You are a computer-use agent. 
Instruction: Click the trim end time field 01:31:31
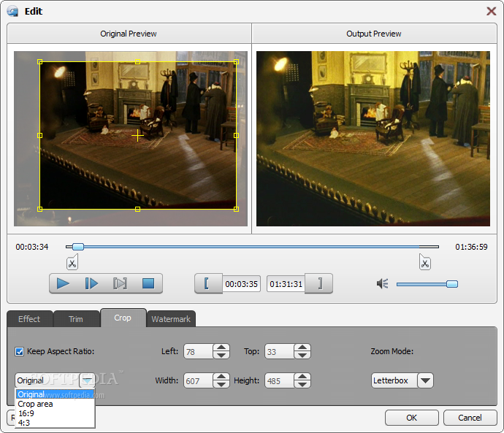pos(286,284)
